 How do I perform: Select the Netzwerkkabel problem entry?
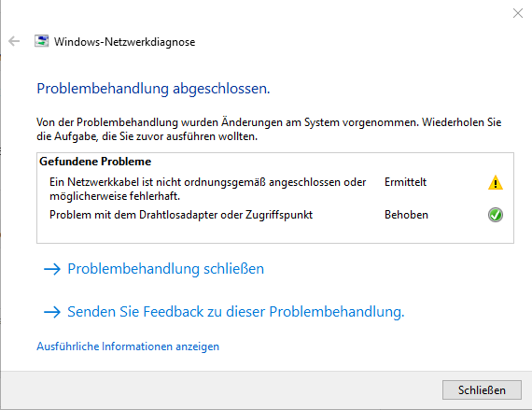[x=208, y=189]
